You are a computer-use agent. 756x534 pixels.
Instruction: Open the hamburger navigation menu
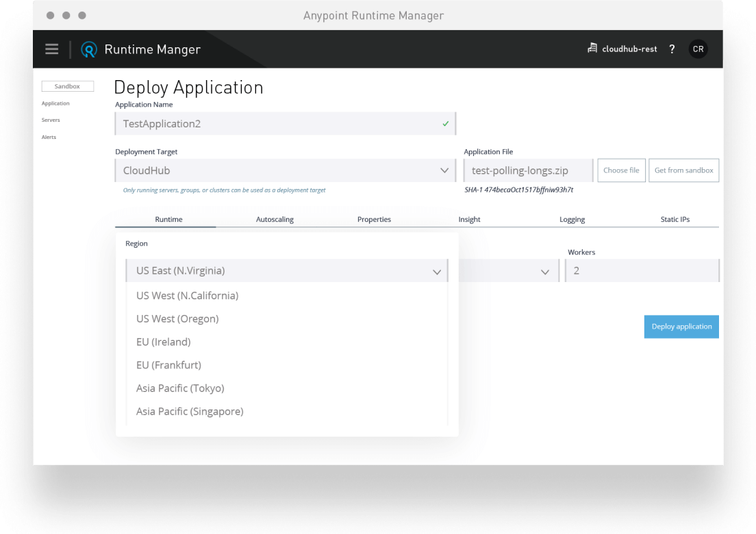point(51,49)
